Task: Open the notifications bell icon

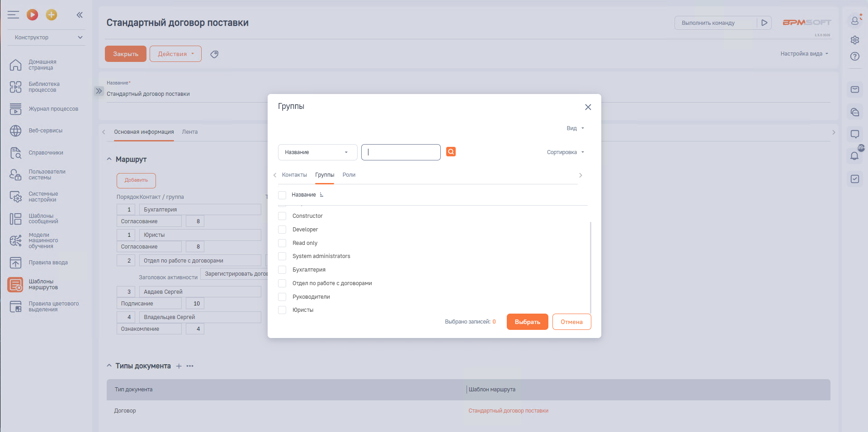Action: (854, 156)
